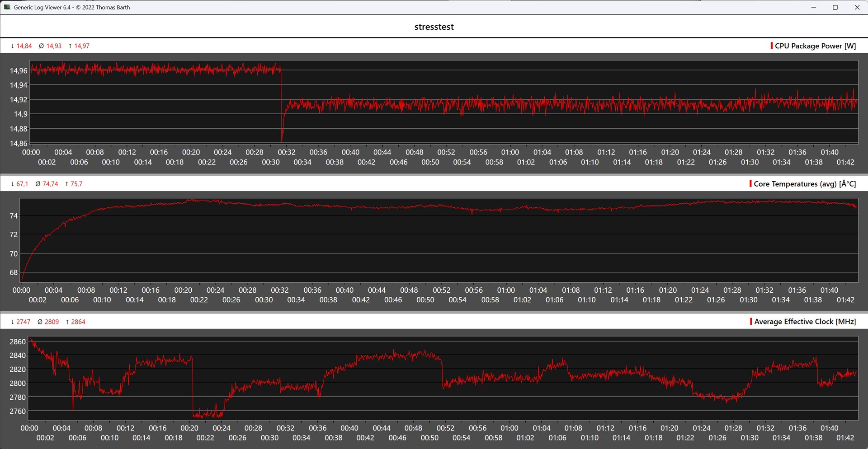Select the Average Effective Clock [MHz] legend label

pos(805,322)
